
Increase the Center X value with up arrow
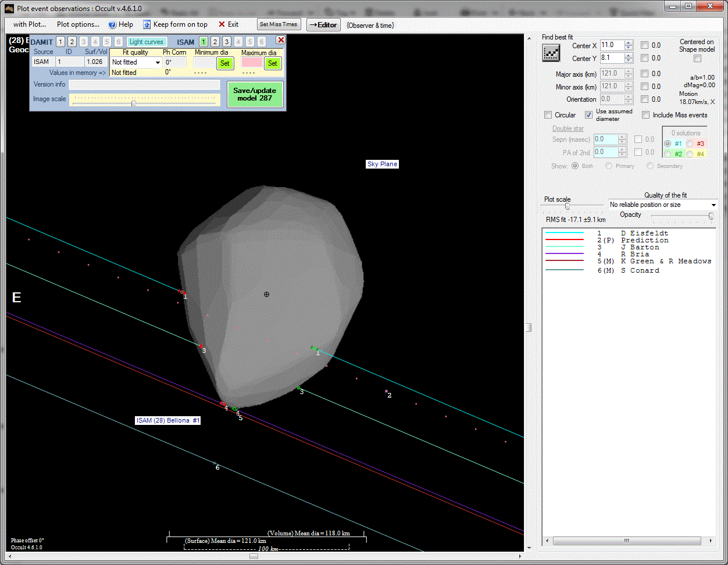tap(629, 42)
